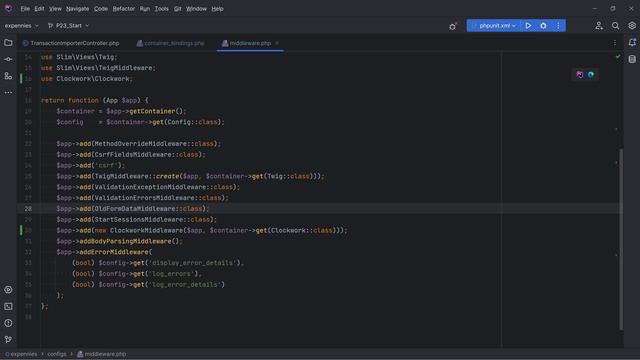Open the File menu
This screenshot has width=640, height=360.
pos(25,9)
